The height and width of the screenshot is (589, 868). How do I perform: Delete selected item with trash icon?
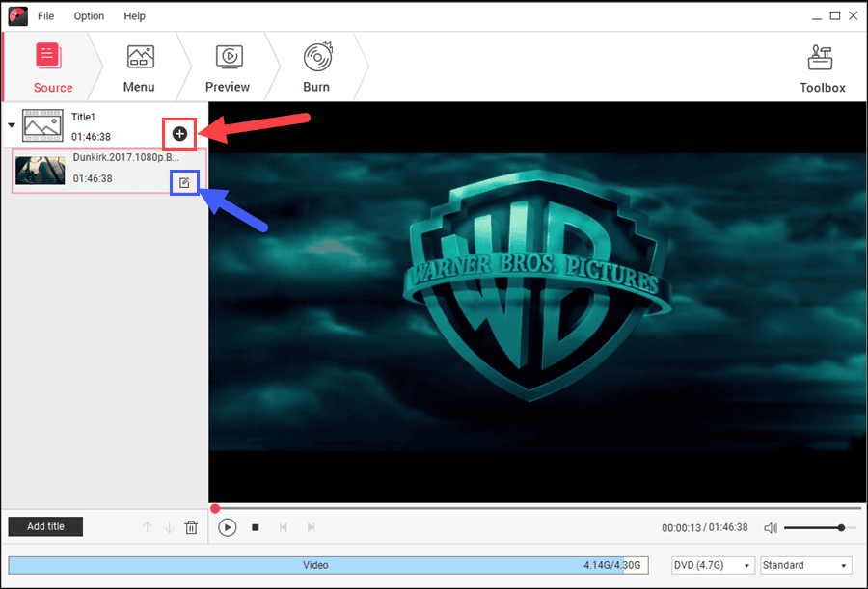191,527
